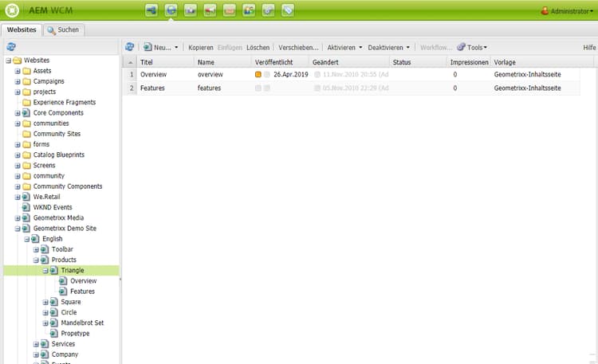Collapse the Geometrixx Demo Site node
Screen dimensions: 598x364
pyautogui.click(x=18, y=229)
